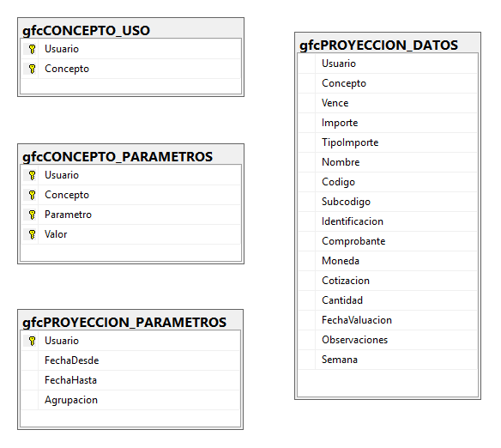Click the key icon for Usuario in gfcCONCEPTO_PARAMETROS
The image size is (501, 448).
32,175
